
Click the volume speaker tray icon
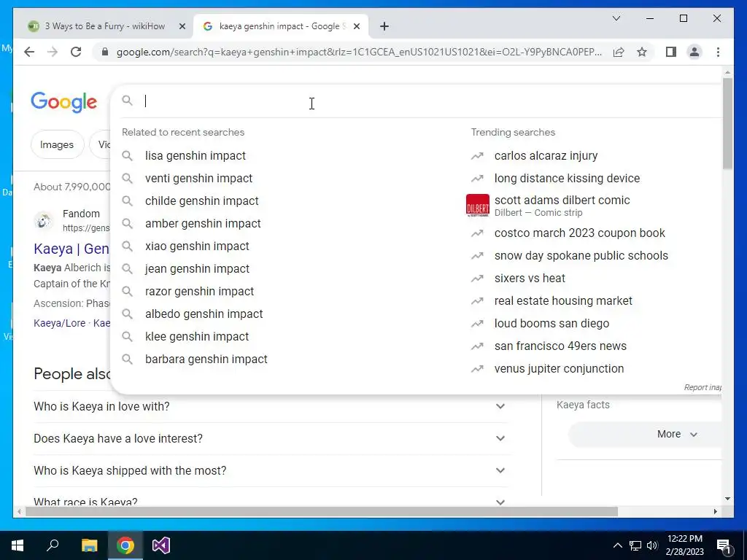pos(652,545)
